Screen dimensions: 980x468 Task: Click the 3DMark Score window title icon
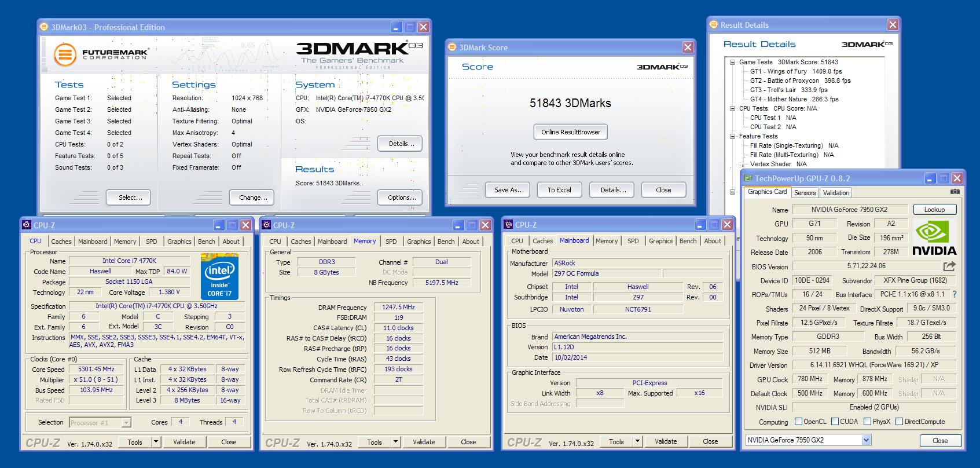click(x=452, y=47)
